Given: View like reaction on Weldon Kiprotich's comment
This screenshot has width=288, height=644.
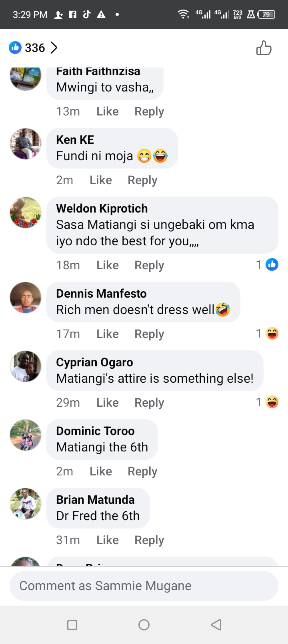Looking at the screenshot, I should [272, 264].
